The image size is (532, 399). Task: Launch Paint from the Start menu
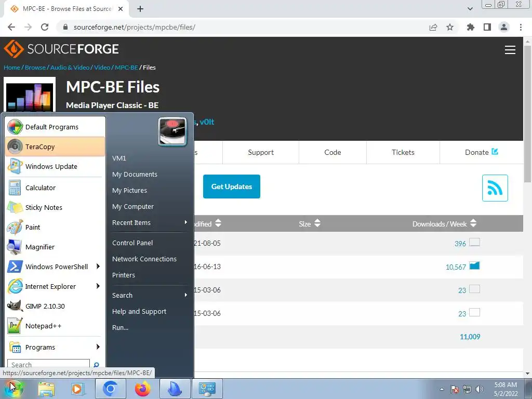[x=55, y=227]
